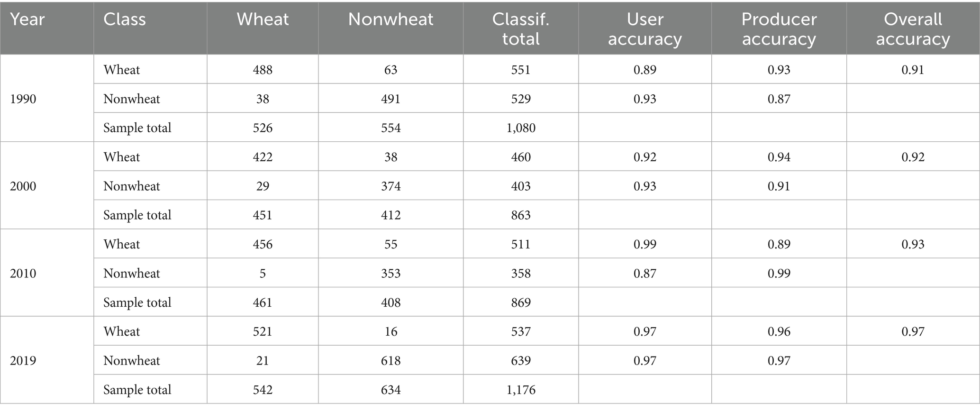Click the 863 classification total cell
The image size is (980, 412).
click(x=521, y=215)
